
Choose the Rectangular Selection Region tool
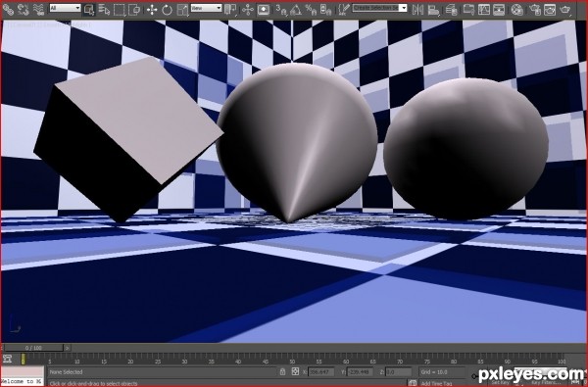point(120,10)
